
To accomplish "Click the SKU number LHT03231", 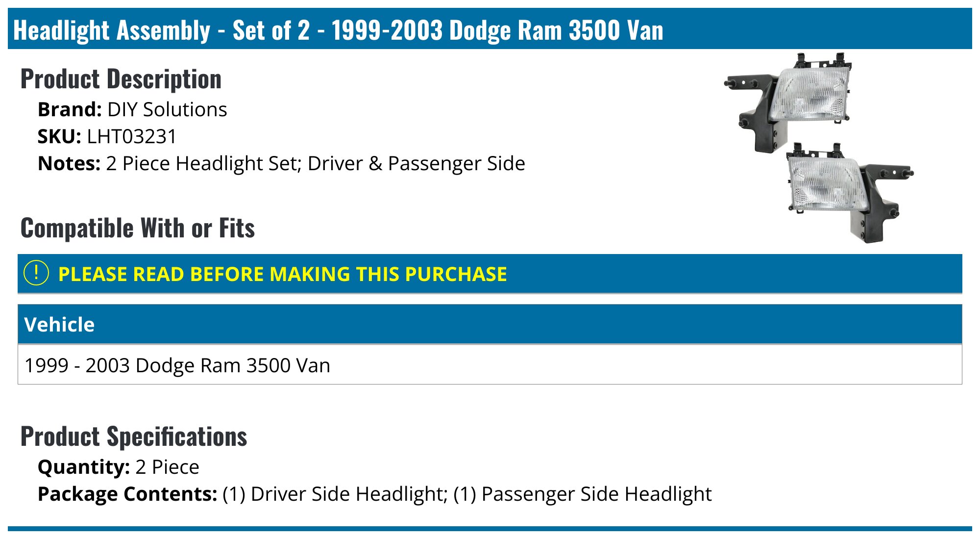I will tap(132, 136).
